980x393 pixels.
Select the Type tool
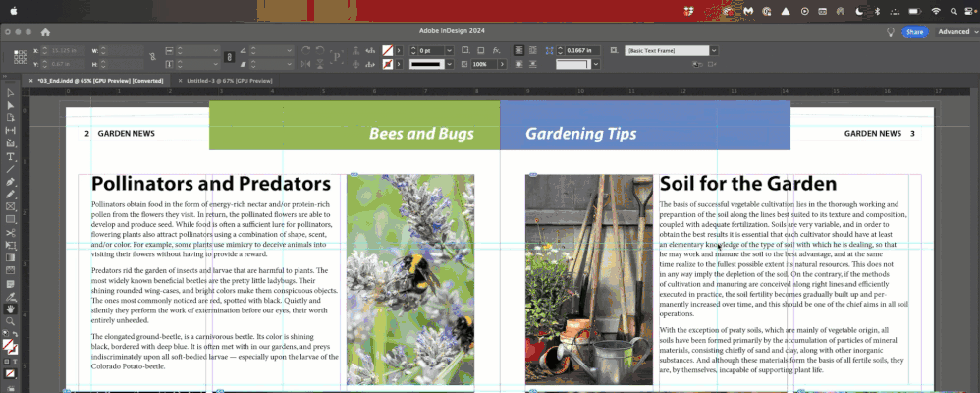tap(10, 156)
